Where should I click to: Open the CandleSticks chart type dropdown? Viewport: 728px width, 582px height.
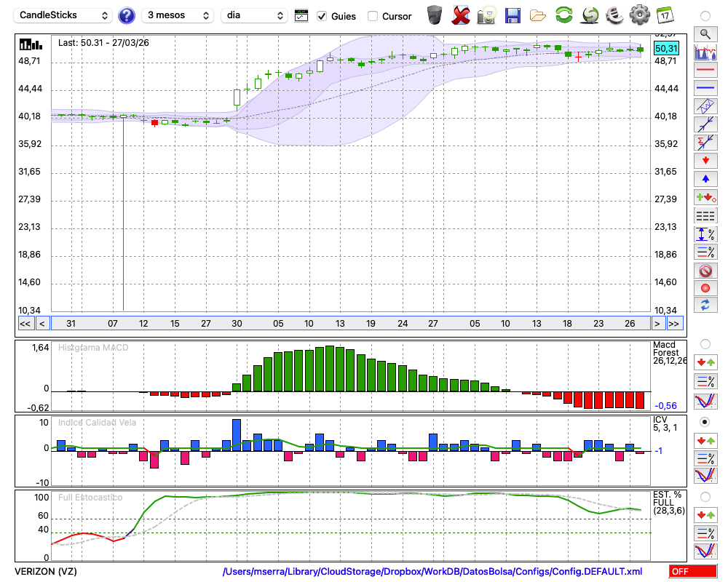pos(63,15)
